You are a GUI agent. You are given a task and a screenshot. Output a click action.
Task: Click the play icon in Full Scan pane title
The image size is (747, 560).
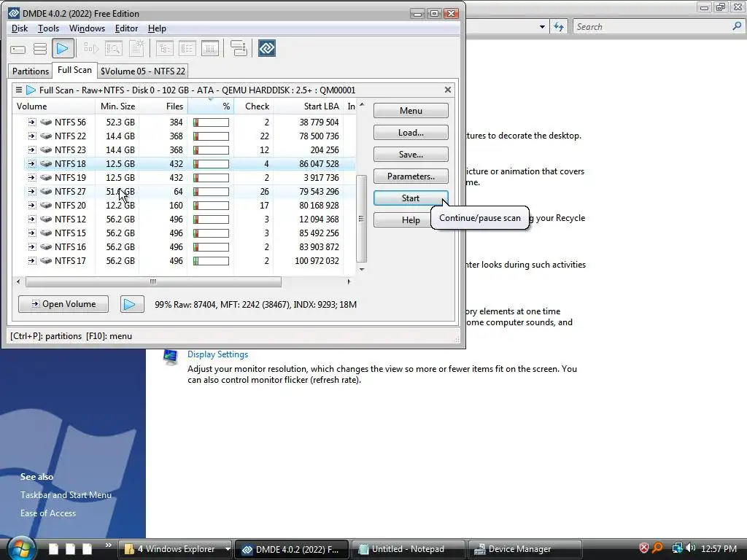(31, 90)
